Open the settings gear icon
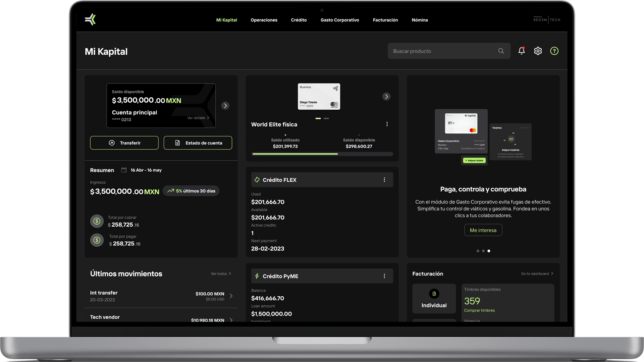644x362 pixels. 538,51
